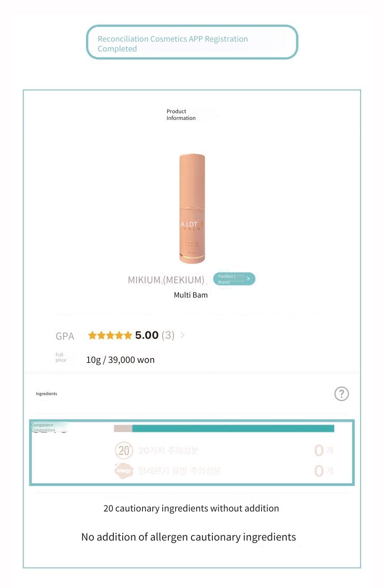383x588 pixels.
Task: Click the orange star rating icons
Action: point(110,335)
